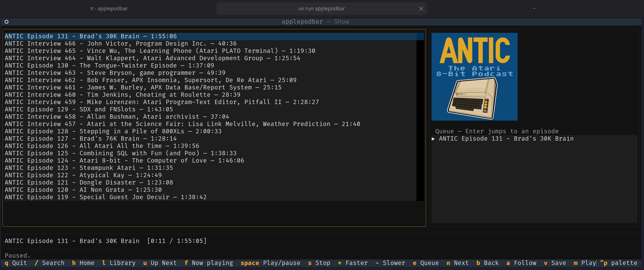Select 'ANTIC Interview 458 - Allan Bushman' row

(x=210, y=117)
